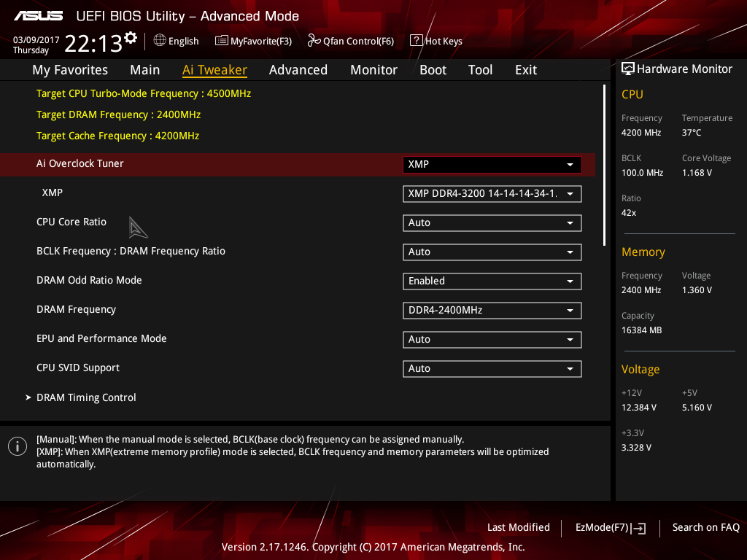Click the Hot Keys question mark icon

[x=416, y=41]
